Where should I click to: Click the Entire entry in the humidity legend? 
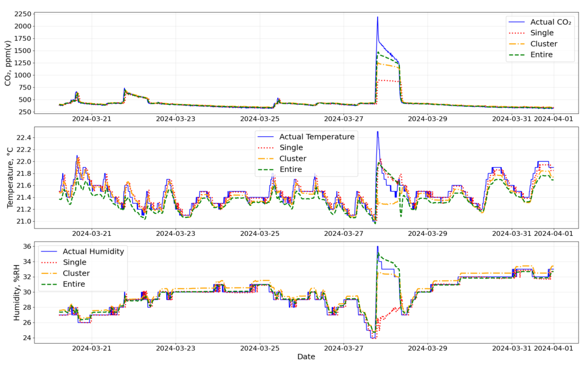tap(74, 284)
